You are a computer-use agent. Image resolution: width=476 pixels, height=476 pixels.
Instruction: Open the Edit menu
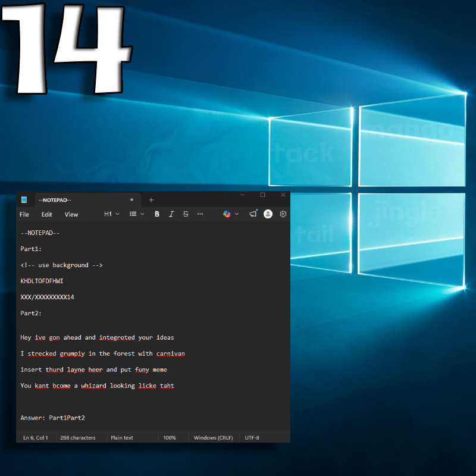tap(46, 214)
